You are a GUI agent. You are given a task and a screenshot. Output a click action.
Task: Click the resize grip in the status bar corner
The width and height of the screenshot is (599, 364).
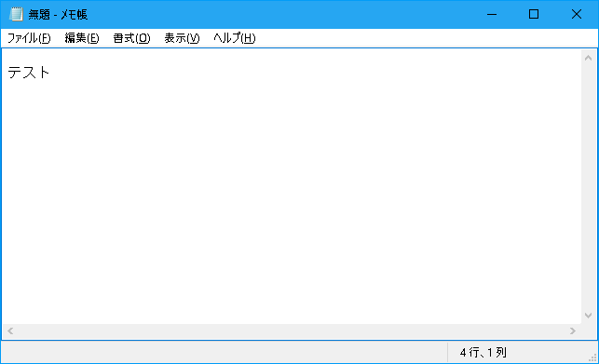pos(592,357)
